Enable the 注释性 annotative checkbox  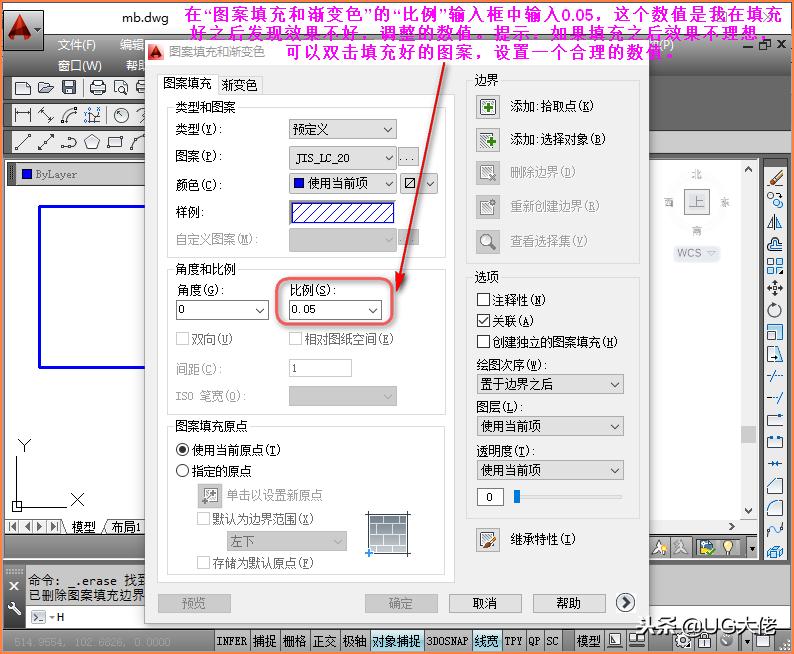pos(483,300)
